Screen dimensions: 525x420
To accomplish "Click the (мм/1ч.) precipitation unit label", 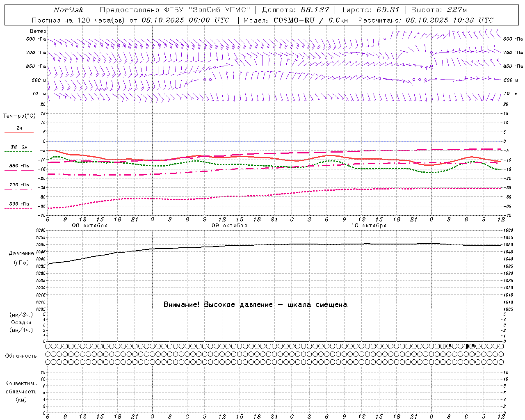I will [21, 330].
